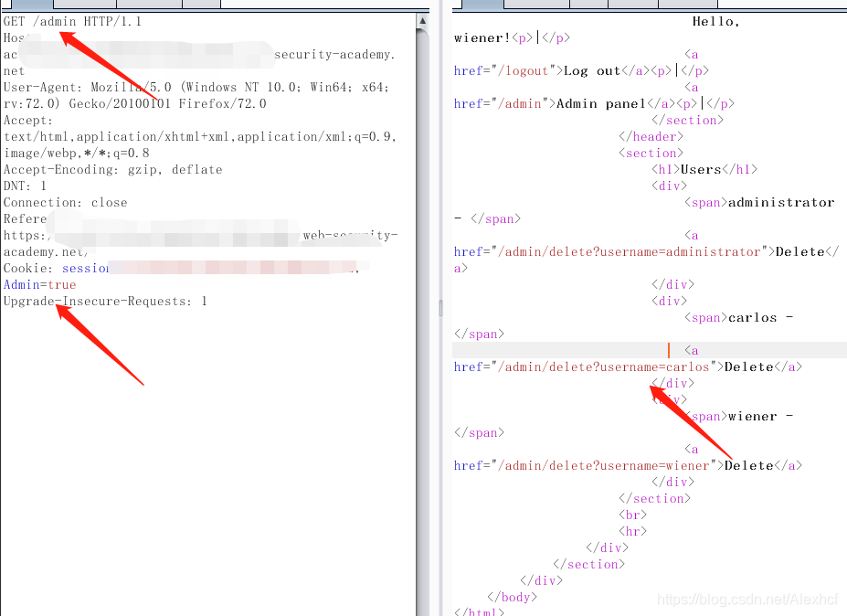Click the '<span>administrator' line
The width and height of the screenshot is (847, 616).
(759, 203)
